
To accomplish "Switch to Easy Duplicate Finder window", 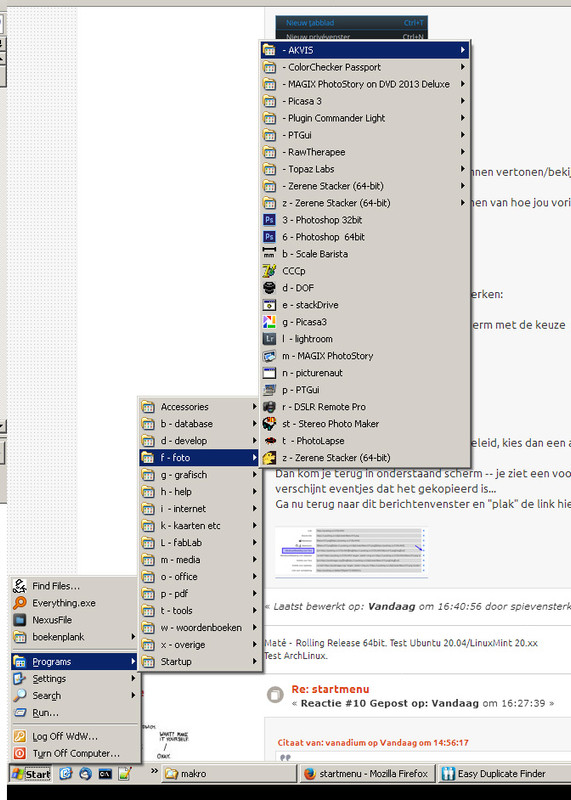I will tap(504, 774).
